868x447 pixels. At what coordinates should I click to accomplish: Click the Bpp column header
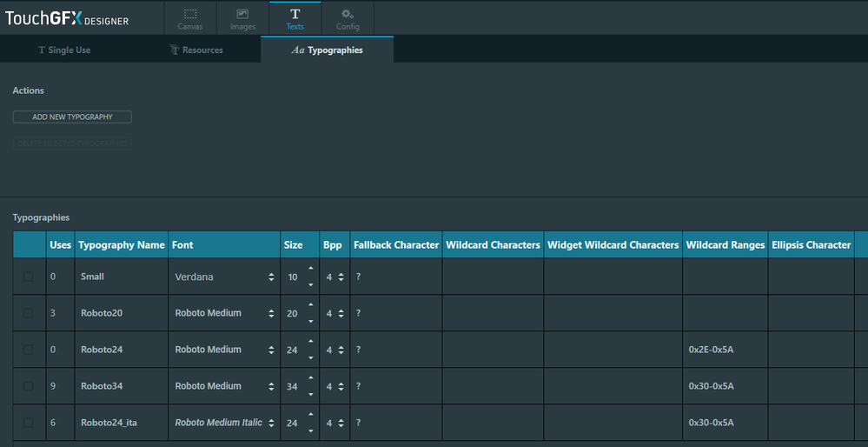335,245
